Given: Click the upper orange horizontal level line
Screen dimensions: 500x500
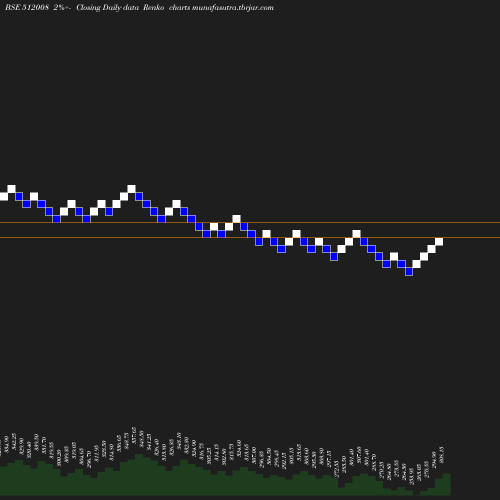Looking at the screenshot, I should tap(250, 222).
